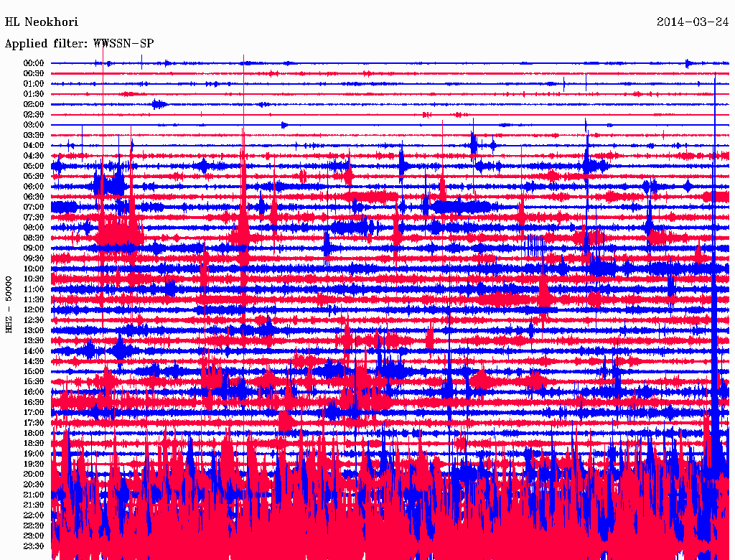The width and height of the screenshot is (735, 560).
Task: Click the station name 'HL Neokhori'
Action: [41, 22]
